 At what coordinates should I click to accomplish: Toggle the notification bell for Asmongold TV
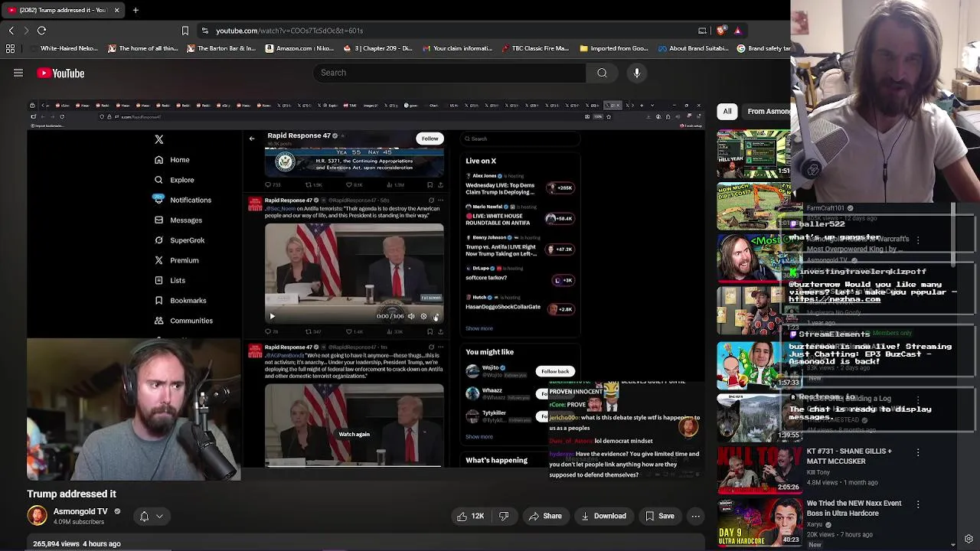click(144, 517)
